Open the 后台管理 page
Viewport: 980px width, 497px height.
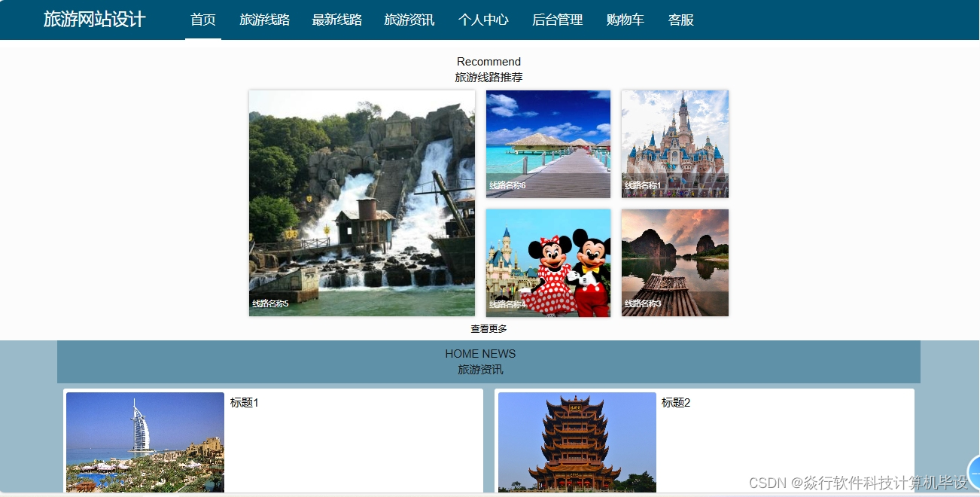pyautogui.click(x=557, y=20)
